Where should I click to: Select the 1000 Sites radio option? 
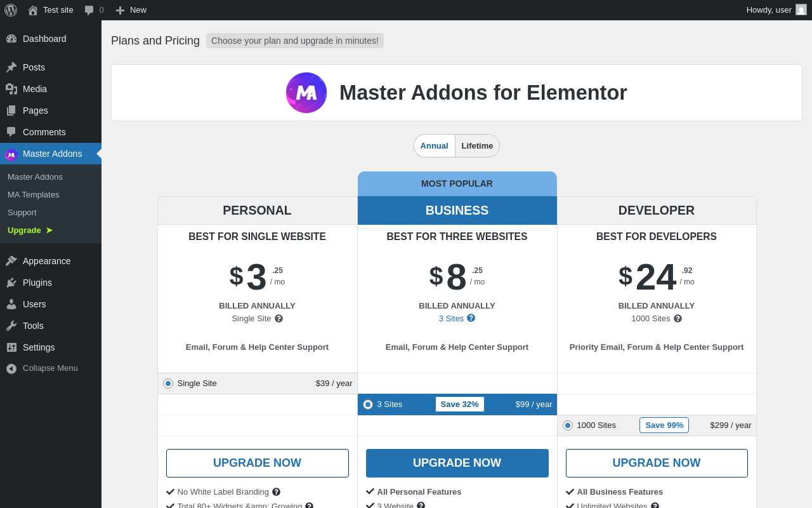[568, 425]
